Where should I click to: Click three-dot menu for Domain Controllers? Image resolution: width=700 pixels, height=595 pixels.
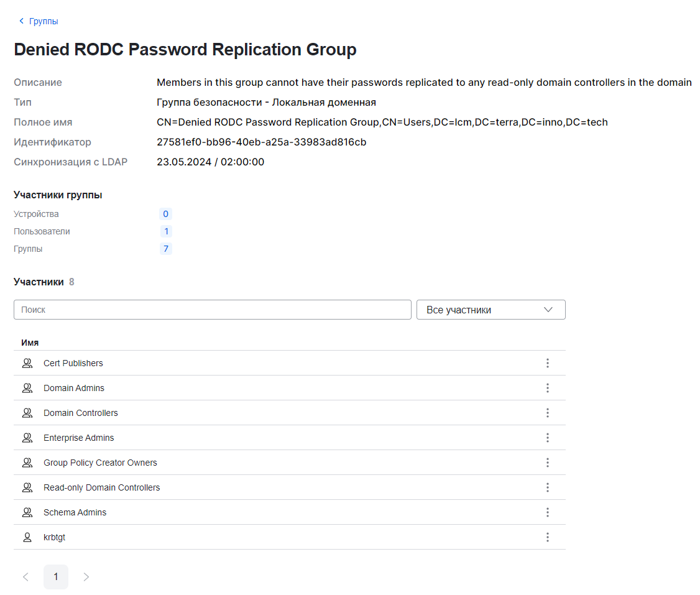[547, 413]
